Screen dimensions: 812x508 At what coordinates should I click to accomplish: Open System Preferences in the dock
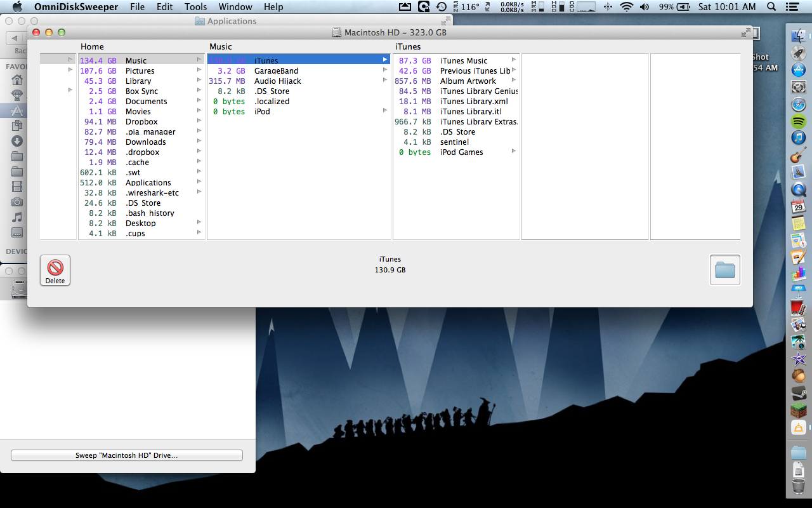[799, 87]
